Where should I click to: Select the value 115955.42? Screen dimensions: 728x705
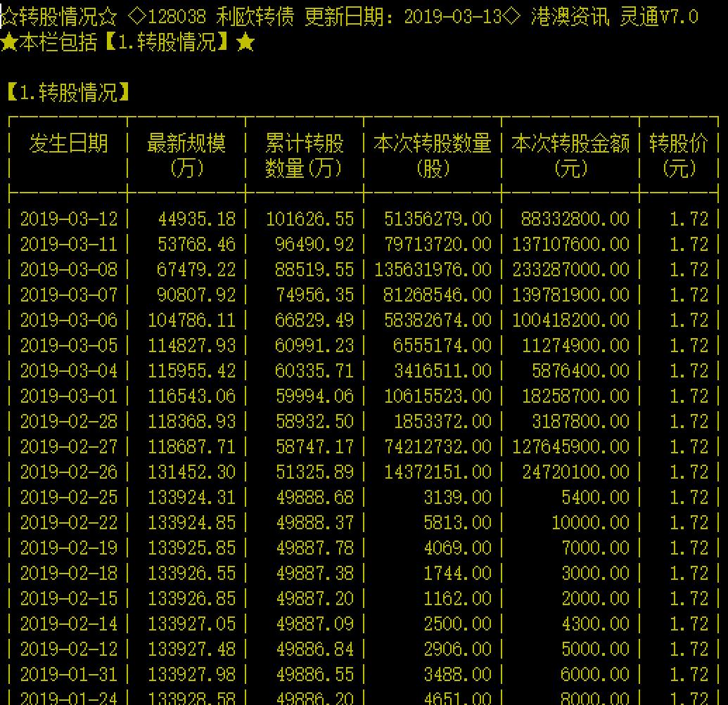point(192,370)
